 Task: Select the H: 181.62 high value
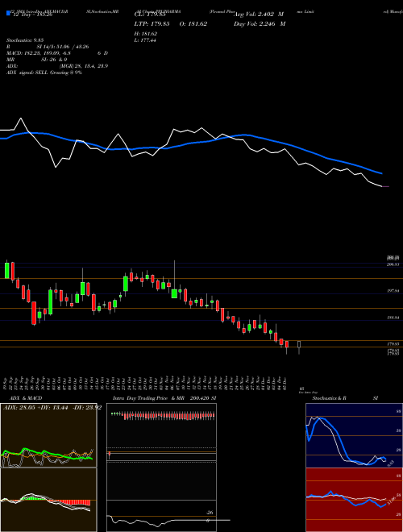(146, 34)
